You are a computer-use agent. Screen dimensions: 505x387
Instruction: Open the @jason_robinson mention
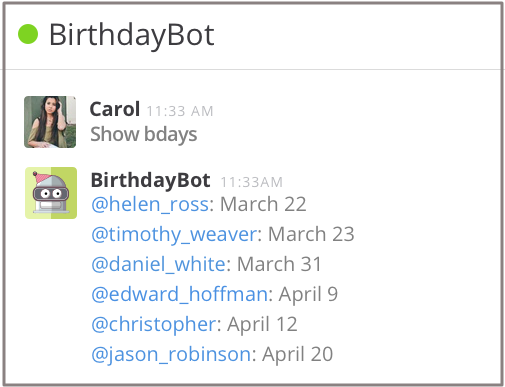tap(171, 354)
